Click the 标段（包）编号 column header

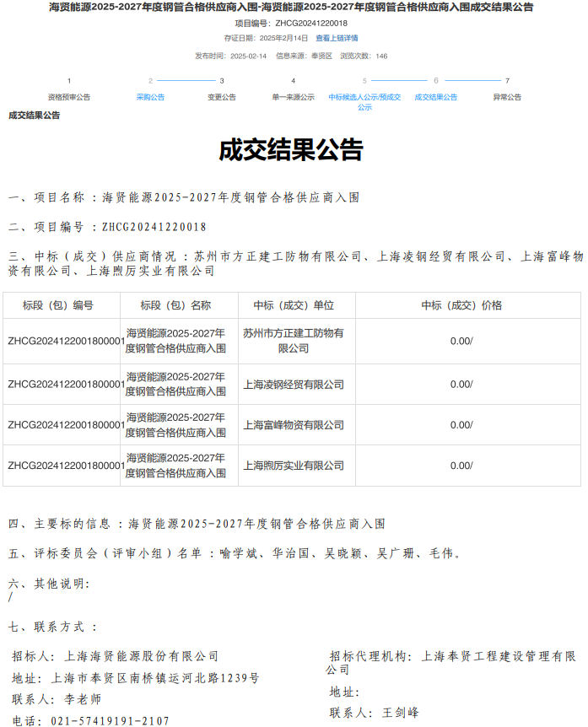pyautogui.click(x=58, y=305)
